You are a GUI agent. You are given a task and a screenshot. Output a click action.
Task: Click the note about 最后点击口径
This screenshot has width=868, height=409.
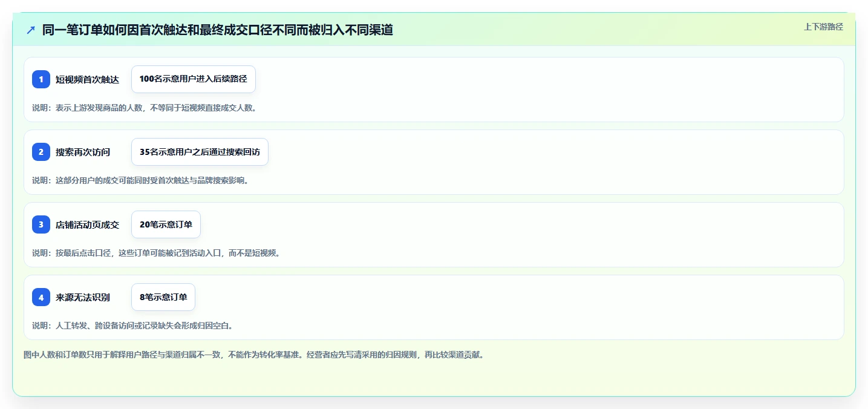point(156,253)
